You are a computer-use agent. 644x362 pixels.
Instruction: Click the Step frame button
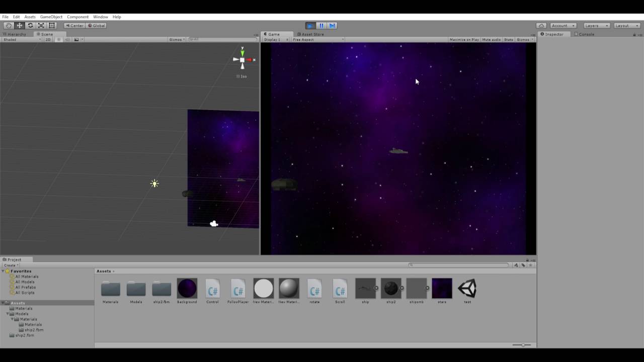[332, 26]
